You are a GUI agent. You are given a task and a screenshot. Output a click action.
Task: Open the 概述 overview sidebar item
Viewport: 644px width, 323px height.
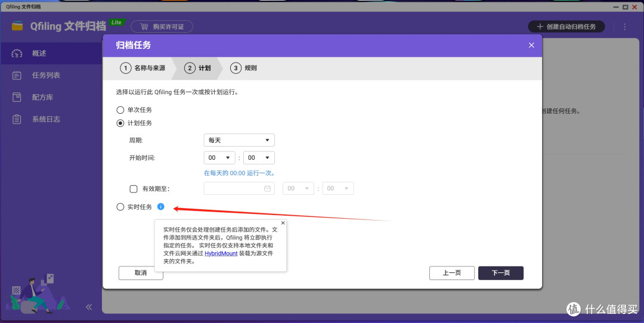51,54
